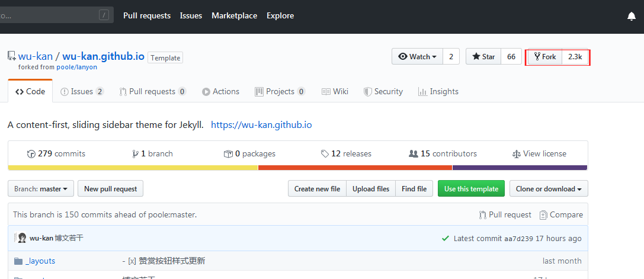Screen dimensions: 644x279
Task: Go to Marketplace in the top navigation
Action: pyautogui.click(x=234, y=15)
